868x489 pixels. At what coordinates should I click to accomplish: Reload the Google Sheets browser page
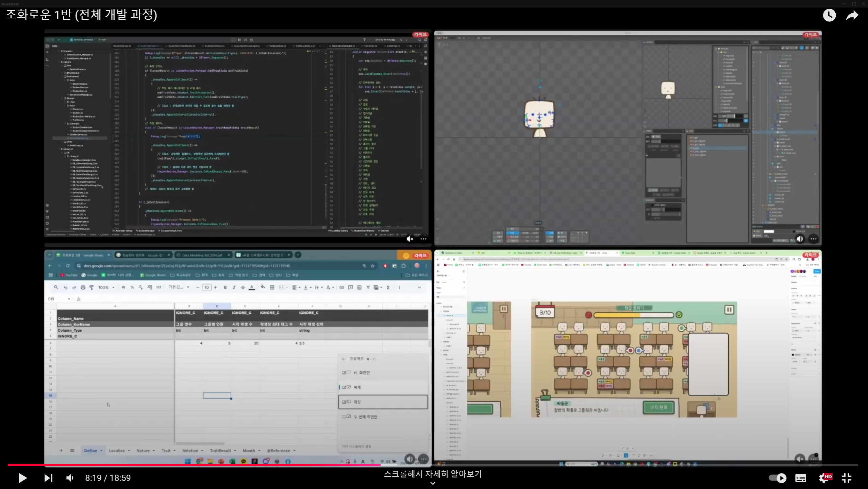pos(68,266)
